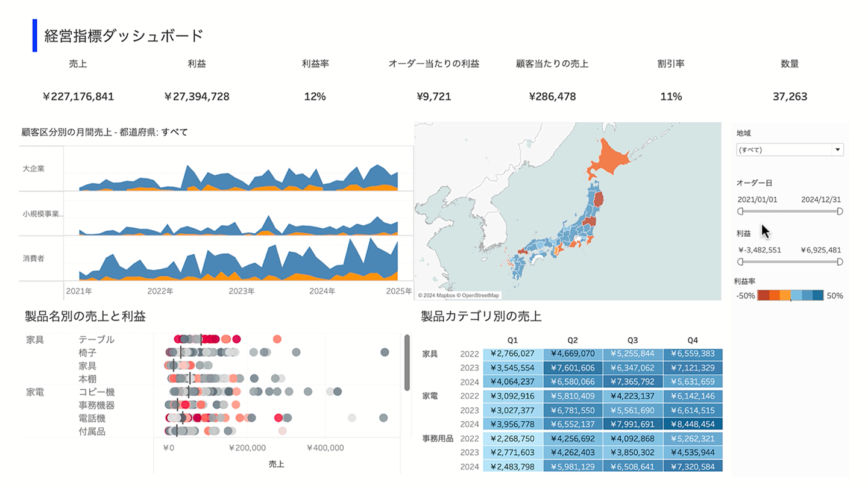Screen dimensions: 868x488
Task: Select the 事務用品 category row header
Action: 438,439
